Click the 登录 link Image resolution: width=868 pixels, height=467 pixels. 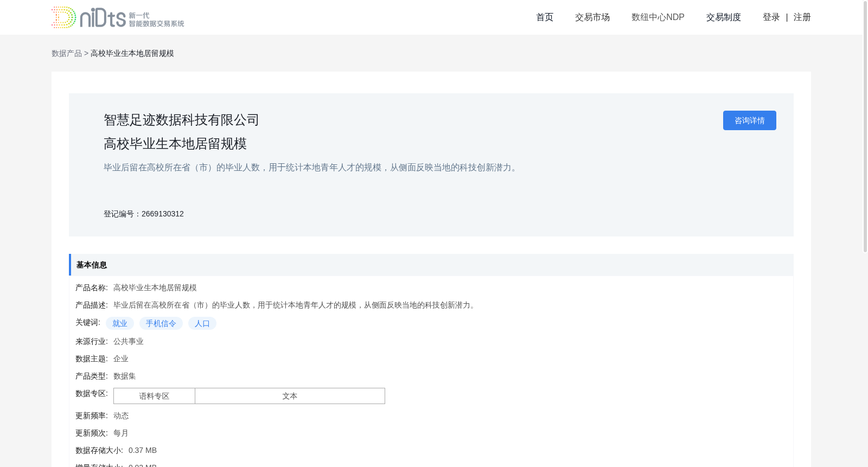click(771, 17)
